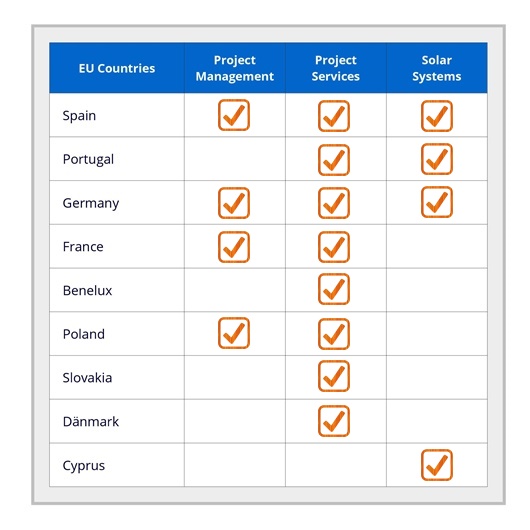The width and height of the screenshot is (530, 530).
Task: Click Germany's Solar Systems checkmark
Action: tap(437, 202)
